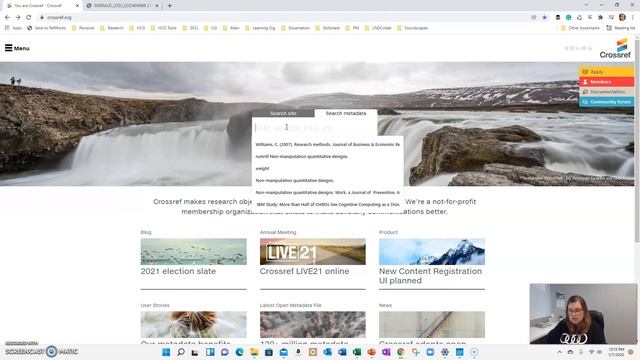Open the Chrome three-dot menu

pos(633,18)
